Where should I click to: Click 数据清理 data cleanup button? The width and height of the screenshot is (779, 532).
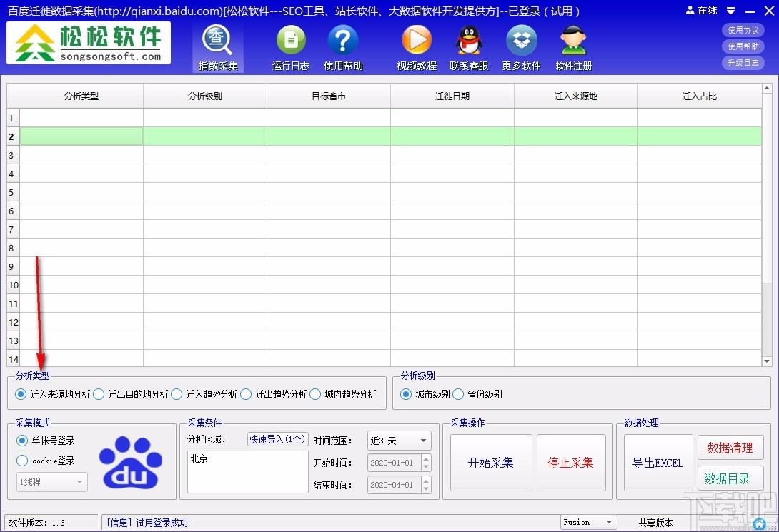click(730, 448)
